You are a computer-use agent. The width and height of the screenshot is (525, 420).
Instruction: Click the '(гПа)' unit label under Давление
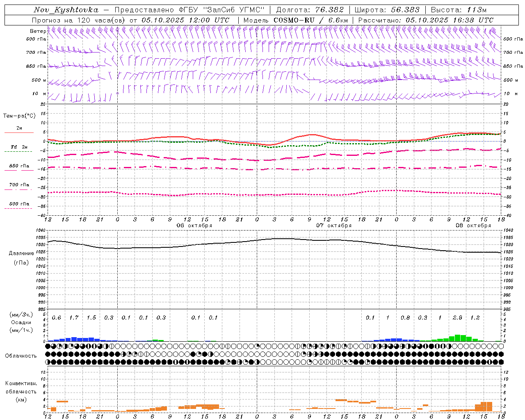point(21,263)
